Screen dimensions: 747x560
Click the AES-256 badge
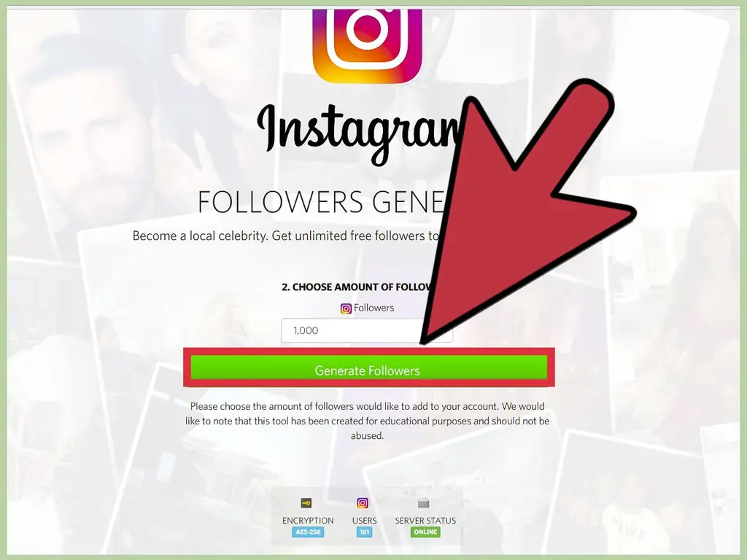click(308, 532)
